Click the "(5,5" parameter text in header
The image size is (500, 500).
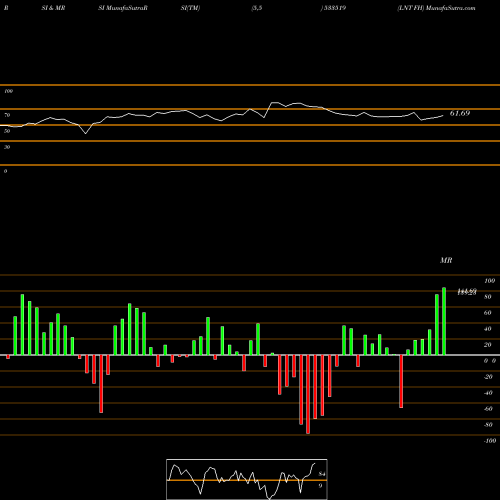coord(257,8)
